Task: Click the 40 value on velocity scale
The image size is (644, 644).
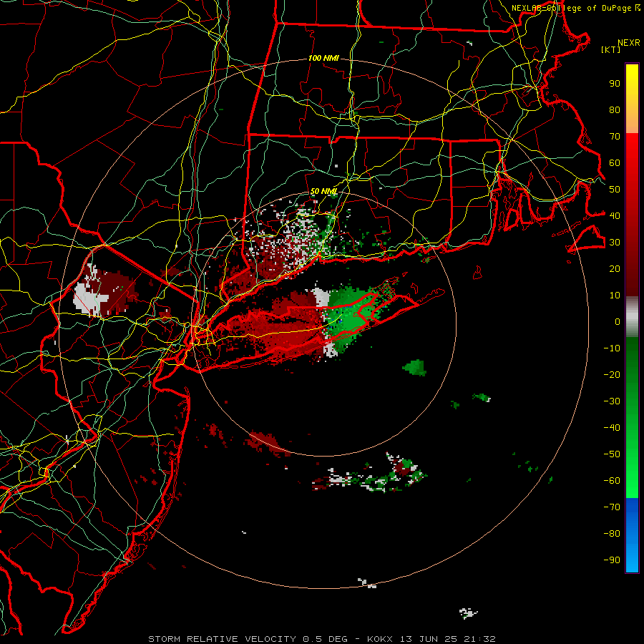Action: pos(615,215)
